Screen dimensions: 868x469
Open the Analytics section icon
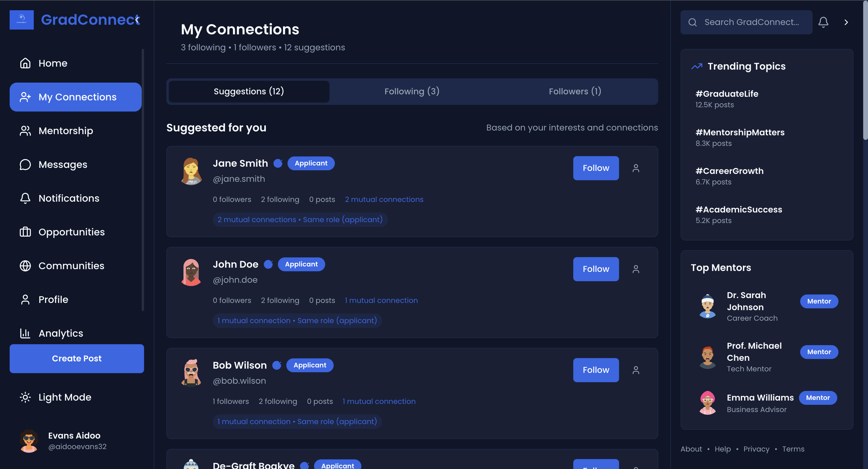tap(25, 333)
